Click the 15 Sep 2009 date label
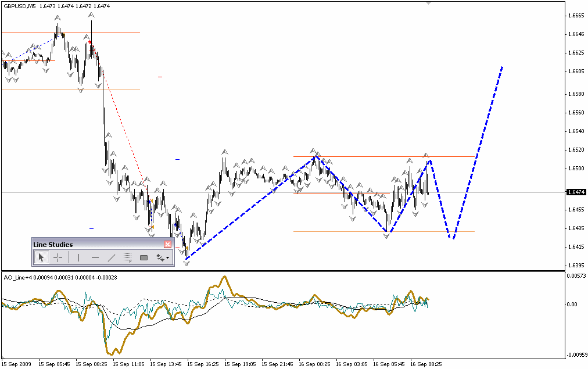Screen dimensions: 588x369 (x=16, y=364)
